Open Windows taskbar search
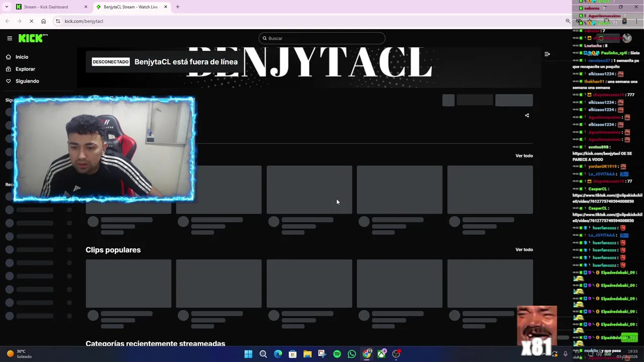 tap(263, 354)
